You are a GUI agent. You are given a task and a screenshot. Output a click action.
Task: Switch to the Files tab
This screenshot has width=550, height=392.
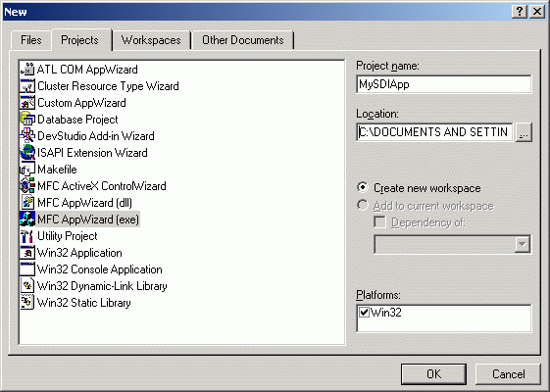pyautogui.click(x=30, y=40)
